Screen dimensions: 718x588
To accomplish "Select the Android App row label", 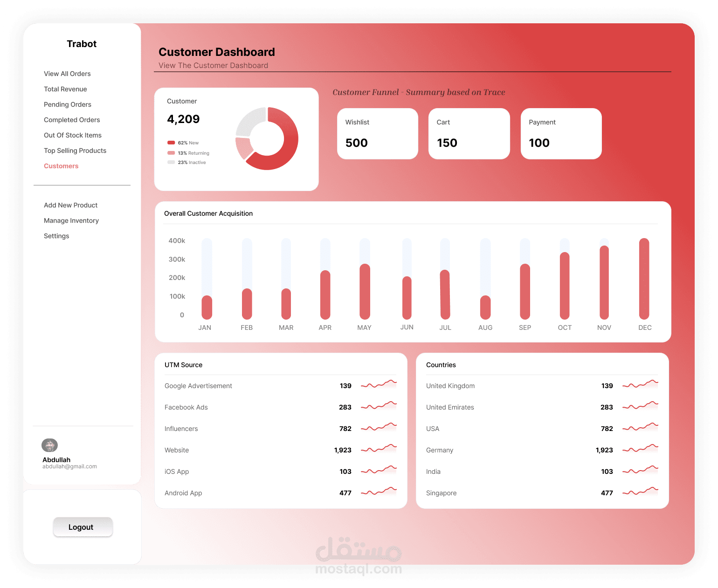I will click(x=183, y=493).
